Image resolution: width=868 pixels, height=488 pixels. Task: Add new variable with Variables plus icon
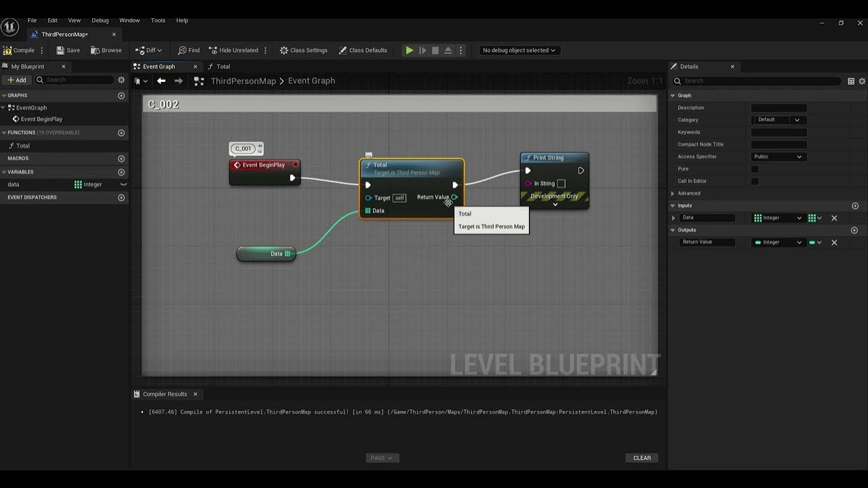click(121, 172)
